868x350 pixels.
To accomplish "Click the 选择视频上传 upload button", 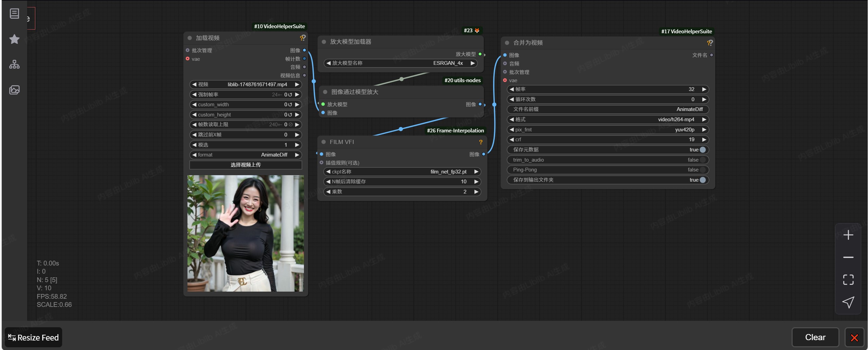I will click(x=246, y=165).
